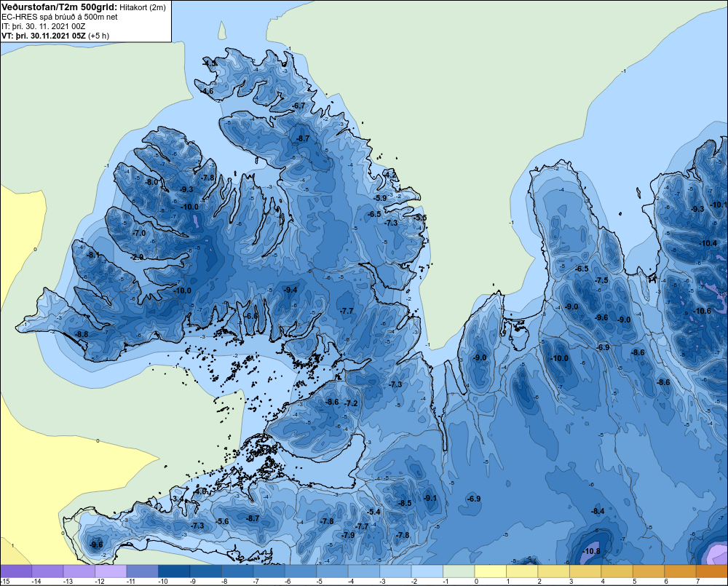Click the -7.2 temperature value on the map
This screenshot has height=586, width=728.
352,403
